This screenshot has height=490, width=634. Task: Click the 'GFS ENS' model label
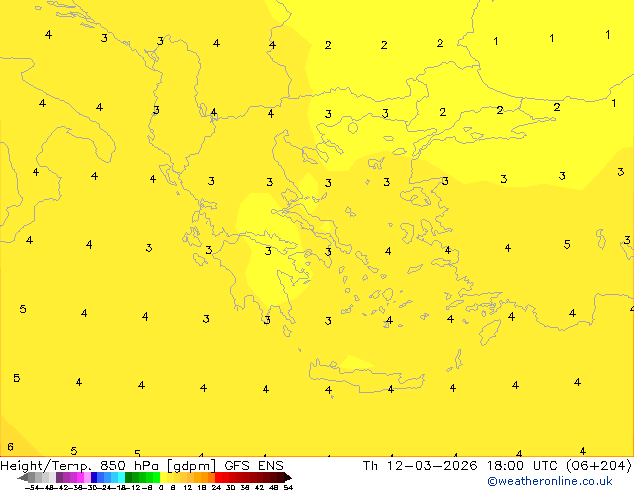[254, 466]
